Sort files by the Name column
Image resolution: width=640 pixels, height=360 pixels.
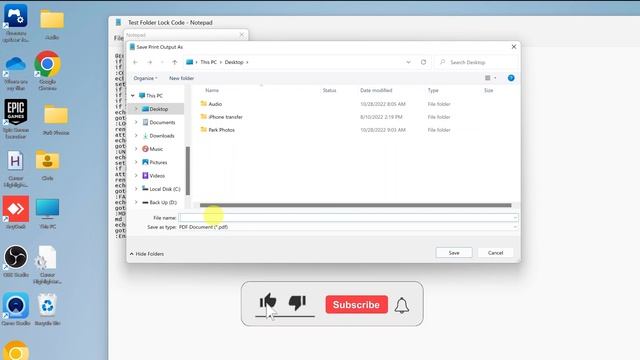click(x=212, y=90)
